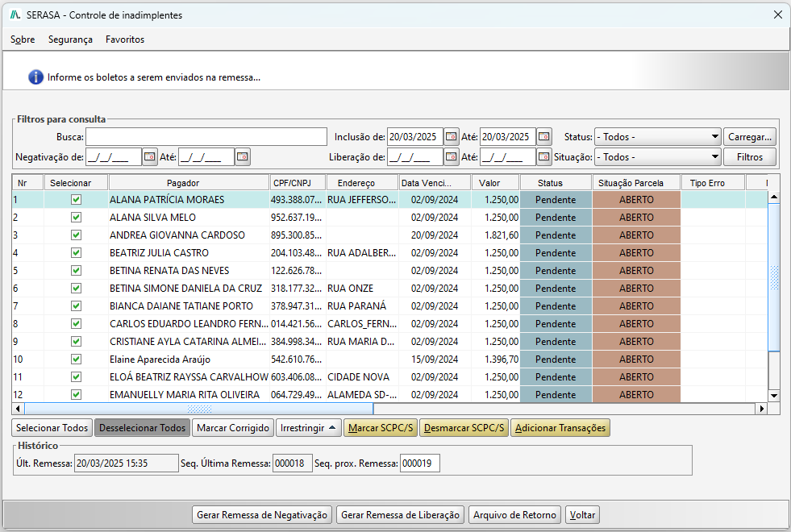Sort by the Situação Parcela column header
This screenshot has width=791, height=532.
coord(637,183)
